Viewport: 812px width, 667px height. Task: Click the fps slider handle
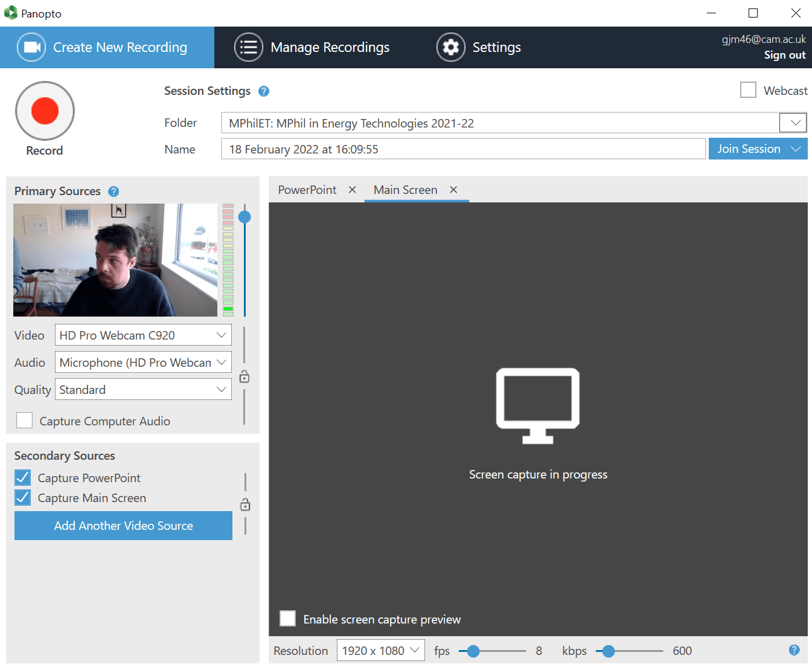[473, 651]
